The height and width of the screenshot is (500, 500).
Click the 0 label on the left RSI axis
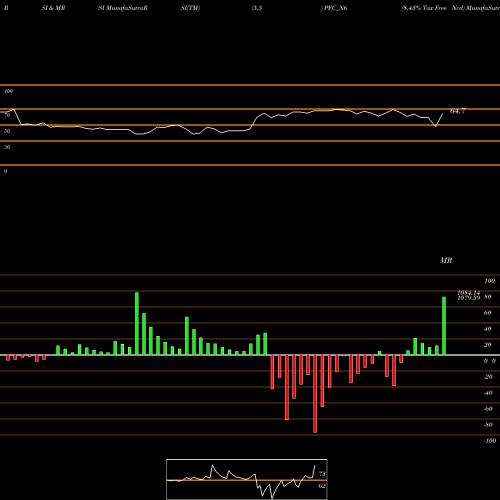5,171
